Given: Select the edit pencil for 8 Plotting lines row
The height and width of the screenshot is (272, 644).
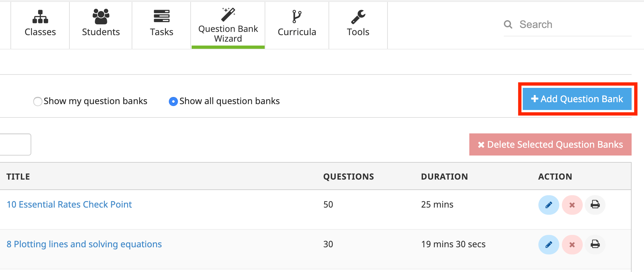Looking at the screenshot, I should tap(549, 244).
